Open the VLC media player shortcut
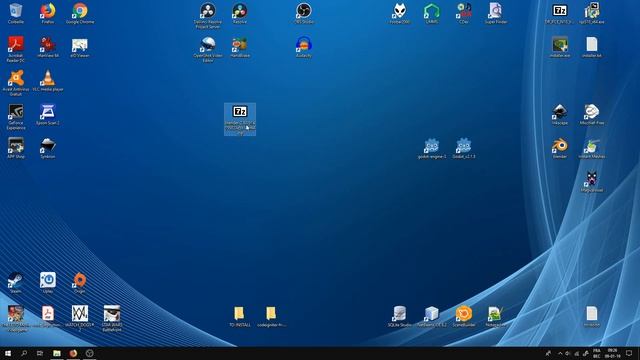The height and width of the screenshot is (360, 640). 48,80
